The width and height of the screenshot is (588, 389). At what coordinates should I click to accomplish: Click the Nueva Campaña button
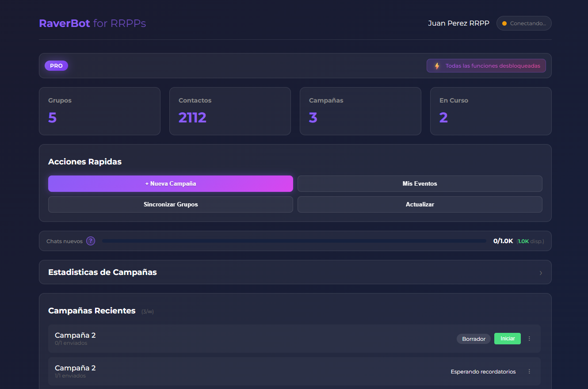point(170,183)
